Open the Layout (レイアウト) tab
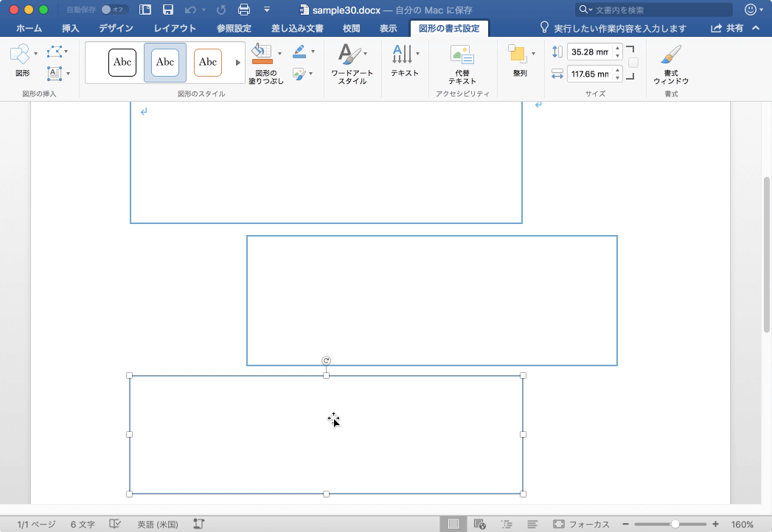 [x=175, y=29]
